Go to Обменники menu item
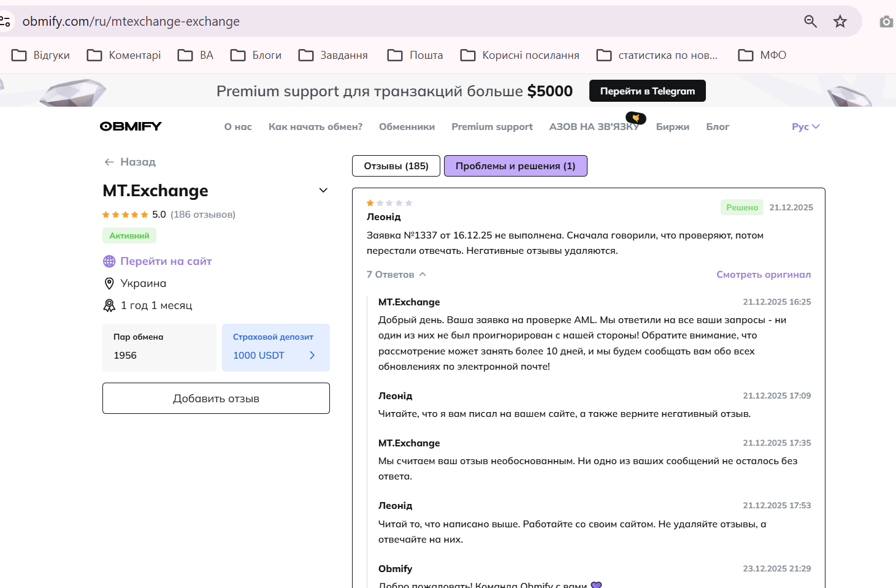Image resolution: width=896 pixels, height=588 pixels. tap(407, 127)
